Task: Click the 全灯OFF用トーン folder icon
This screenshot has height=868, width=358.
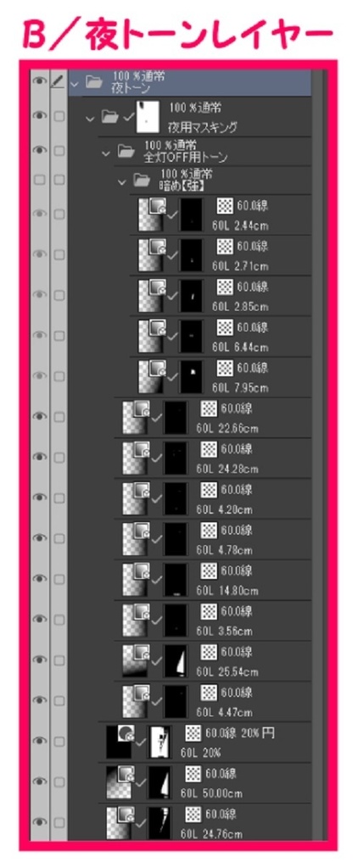Action: (x=126, y=151)
